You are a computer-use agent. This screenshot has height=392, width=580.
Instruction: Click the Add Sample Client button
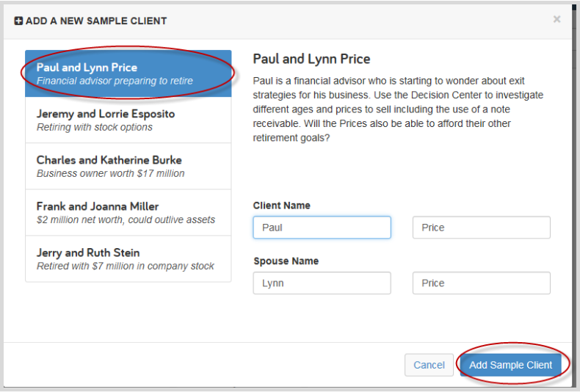click(x=510, y=365)
